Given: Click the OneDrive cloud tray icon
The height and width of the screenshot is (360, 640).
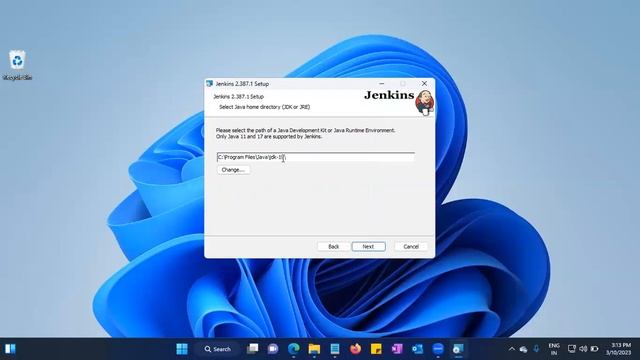Looking at the screenshot, I should [x=524, y=349].
